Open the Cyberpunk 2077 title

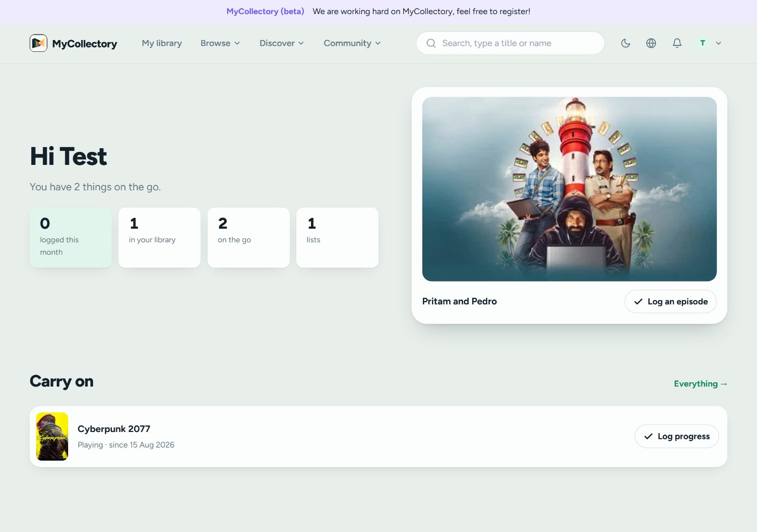114,429
